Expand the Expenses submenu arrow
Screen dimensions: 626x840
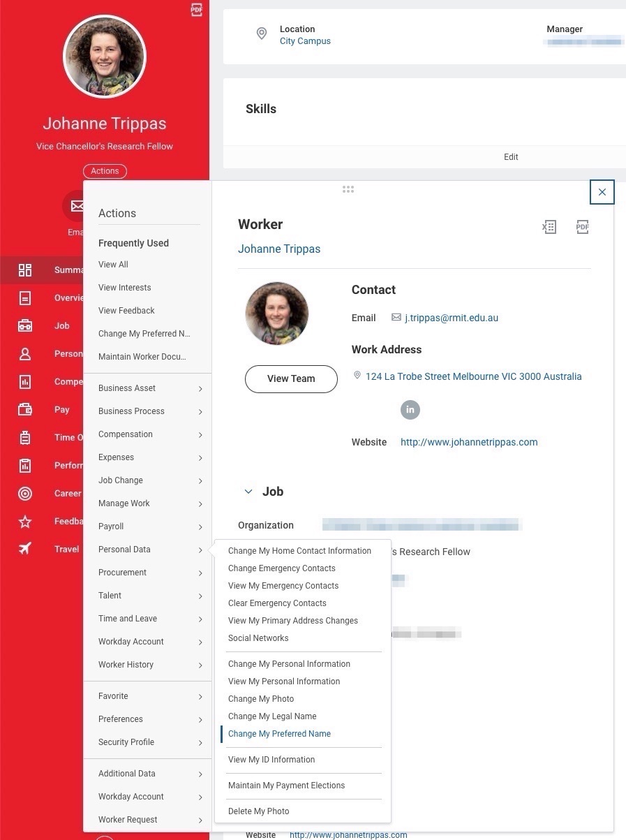pyautogui.click(x=200, y=458)
